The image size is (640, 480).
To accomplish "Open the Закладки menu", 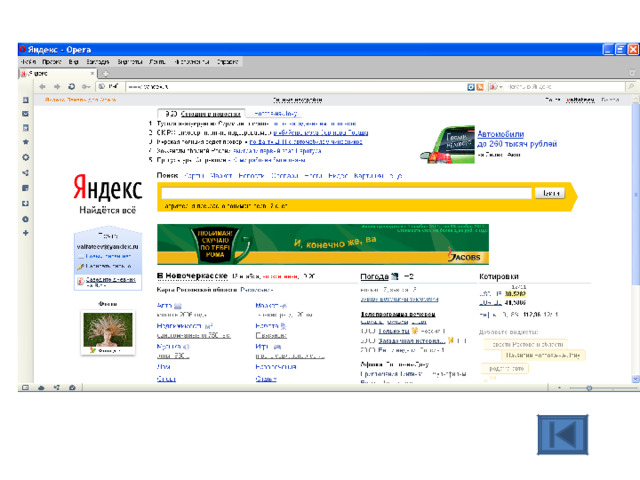I will [98, 62].
